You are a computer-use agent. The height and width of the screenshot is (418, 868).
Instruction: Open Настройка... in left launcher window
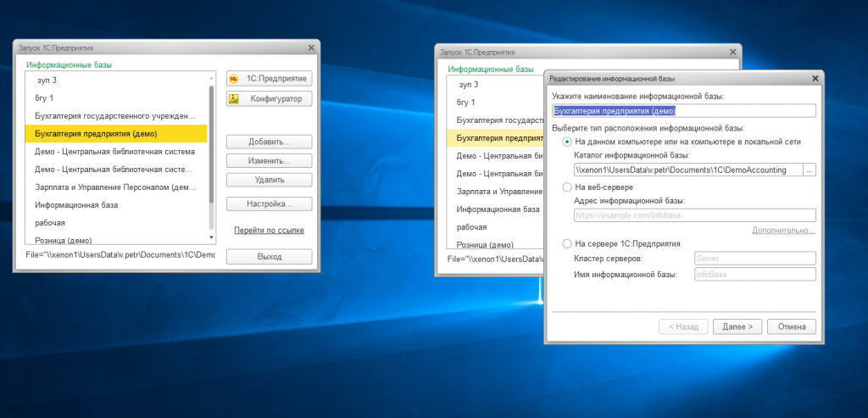[269, 204]
